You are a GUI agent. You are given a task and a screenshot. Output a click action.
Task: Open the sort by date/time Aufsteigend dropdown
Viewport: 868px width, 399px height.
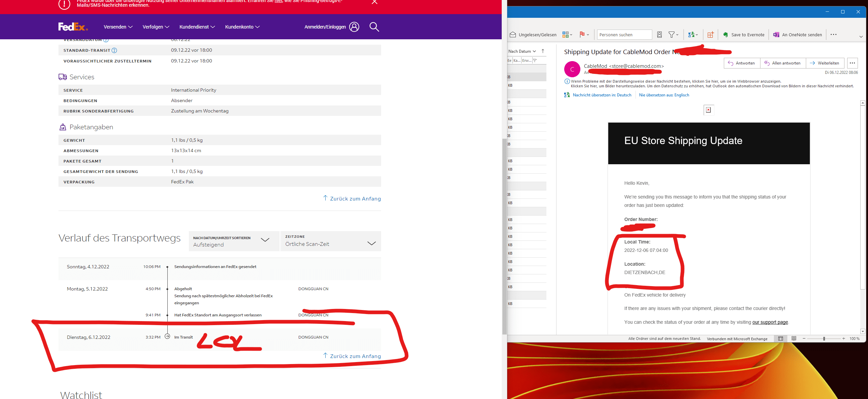234,241
